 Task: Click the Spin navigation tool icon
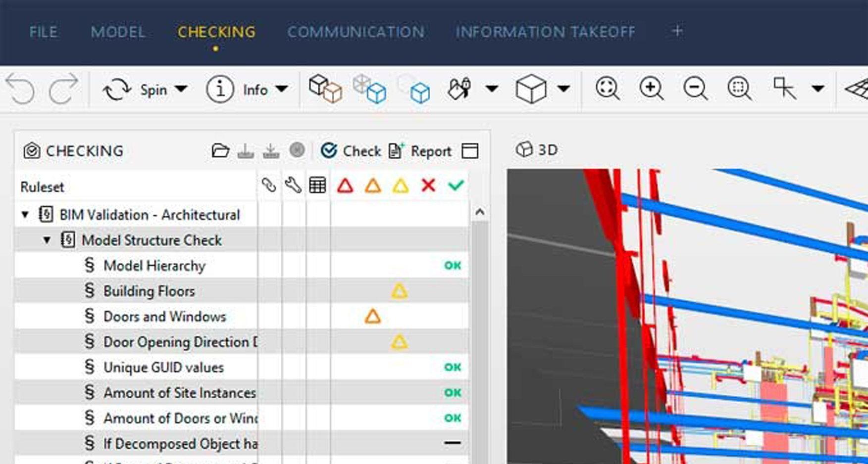click(x=116, y=90)
